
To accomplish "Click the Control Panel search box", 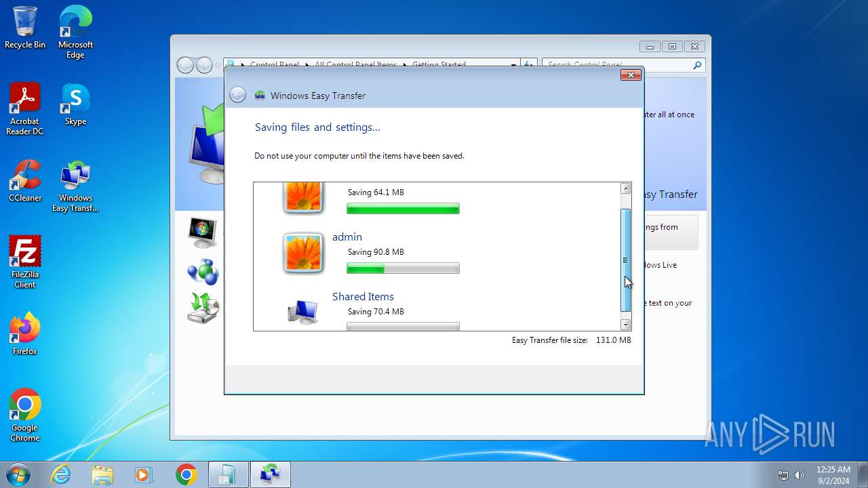I will click(623, 65).
